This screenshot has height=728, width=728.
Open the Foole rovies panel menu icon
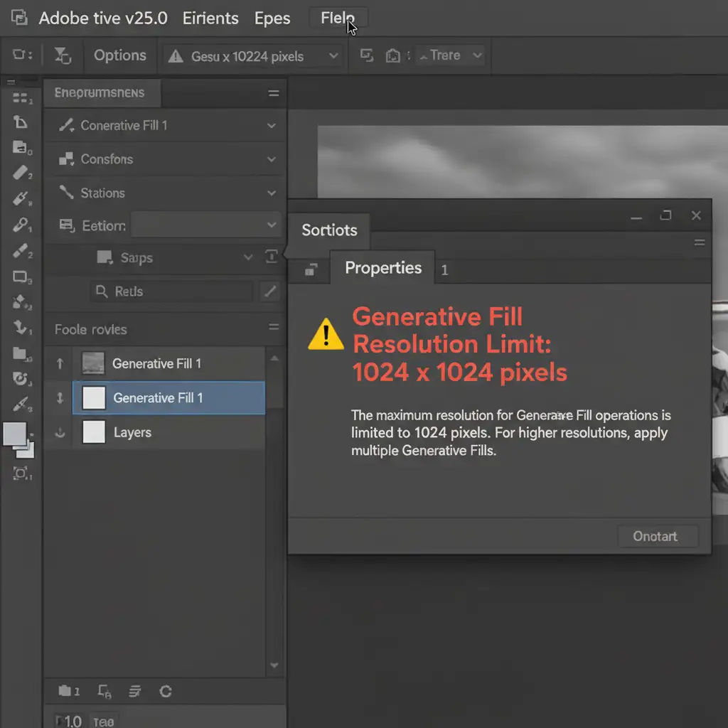(273, 327)
